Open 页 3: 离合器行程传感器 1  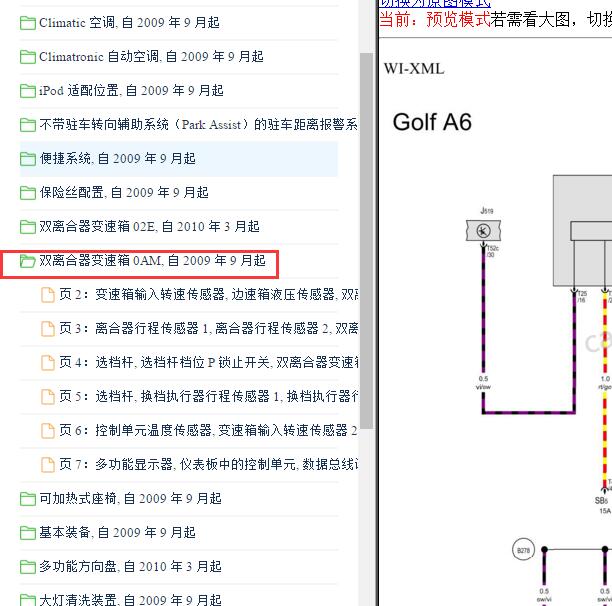point(208,329)
